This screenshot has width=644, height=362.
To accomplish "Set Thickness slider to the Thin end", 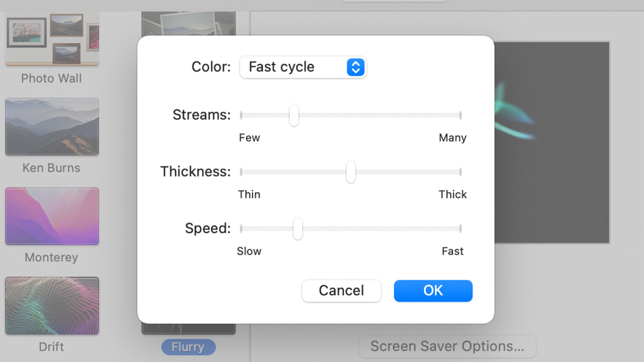I will coord(241,172).
